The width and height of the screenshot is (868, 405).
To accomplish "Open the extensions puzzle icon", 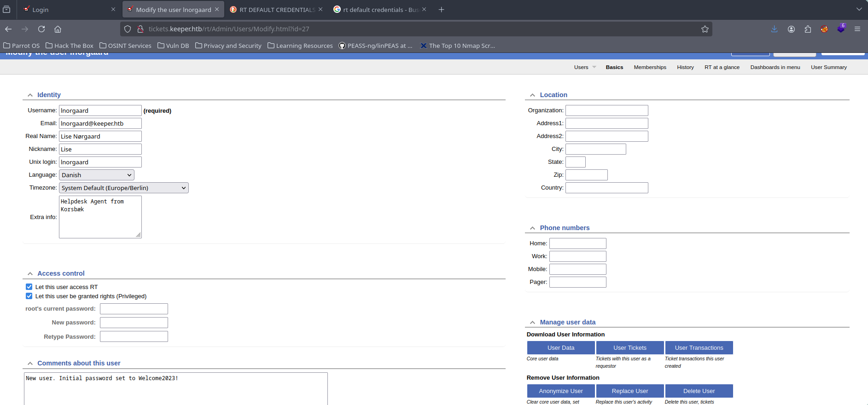I will tap(808, 29).
